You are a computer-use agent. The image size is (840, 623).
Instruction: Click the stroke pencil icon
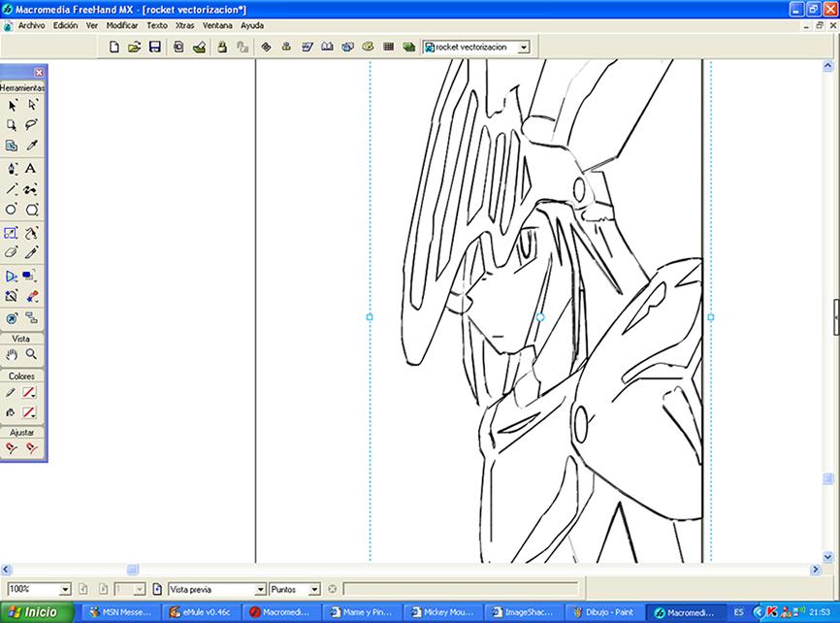10,392
